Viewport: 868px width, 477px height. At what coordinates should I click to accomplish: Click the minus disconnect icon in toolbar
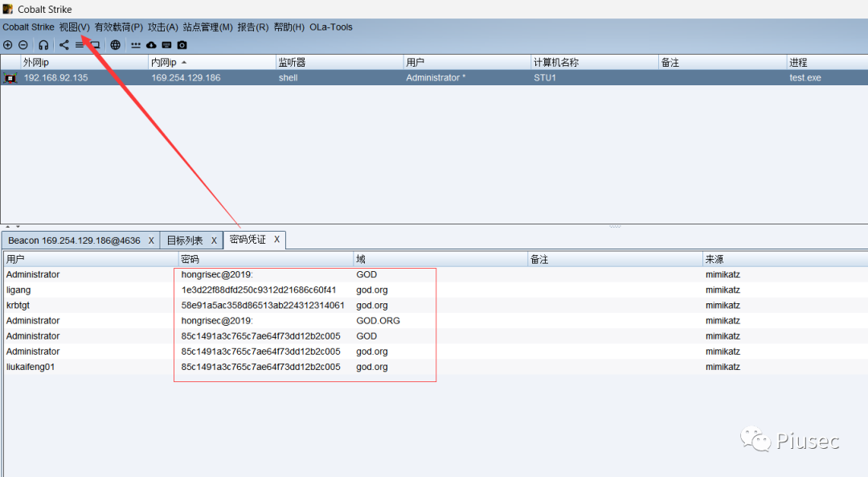[23, 45]
